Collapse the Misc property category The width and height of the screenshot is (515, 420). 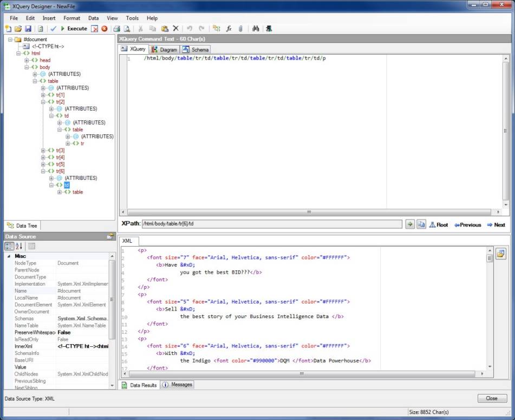tap(8, 256)
